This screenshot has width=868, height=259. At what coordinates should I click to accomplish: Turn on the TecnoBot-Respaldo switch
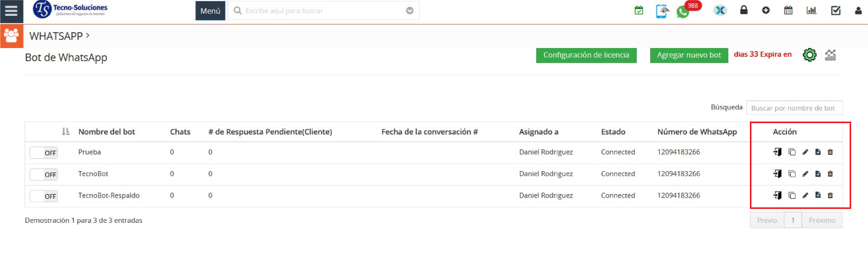(x=44, y=196)
